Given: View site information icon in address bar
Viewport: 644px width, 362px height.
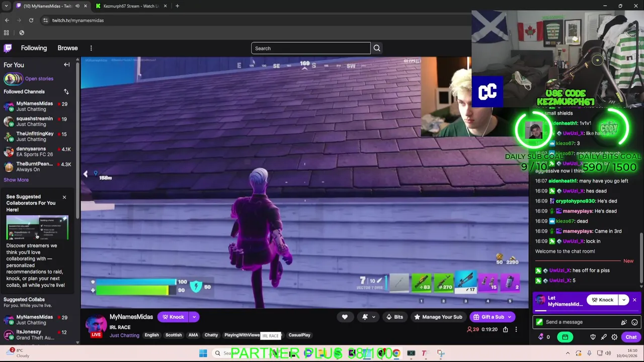Looking at the screenshot, I should pos(45,20).
